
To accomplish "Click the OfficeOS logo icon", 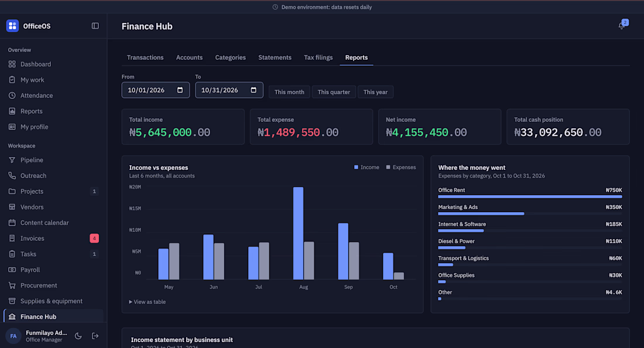I will pos(12,26).
